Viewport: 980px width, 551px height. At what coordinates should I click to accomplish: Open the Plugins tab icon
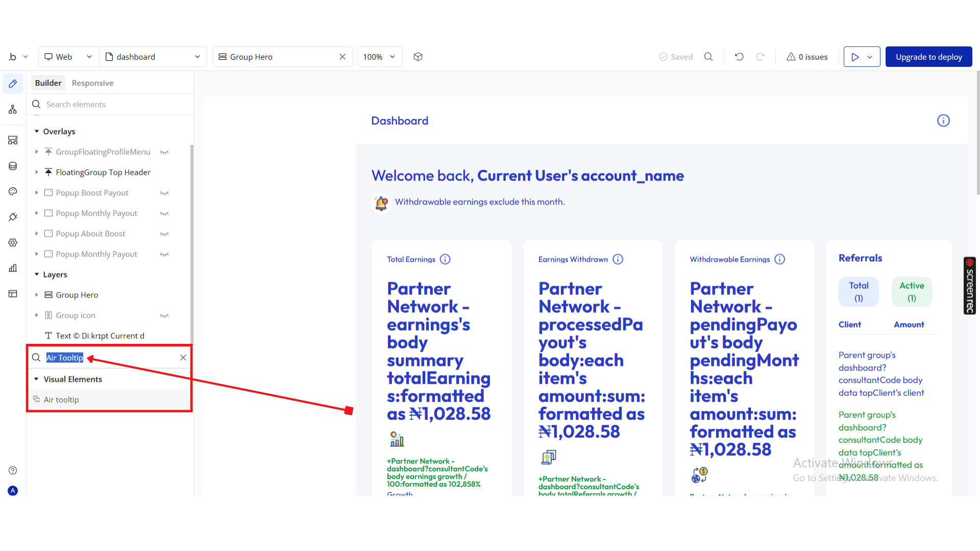[x=13, y=217]
